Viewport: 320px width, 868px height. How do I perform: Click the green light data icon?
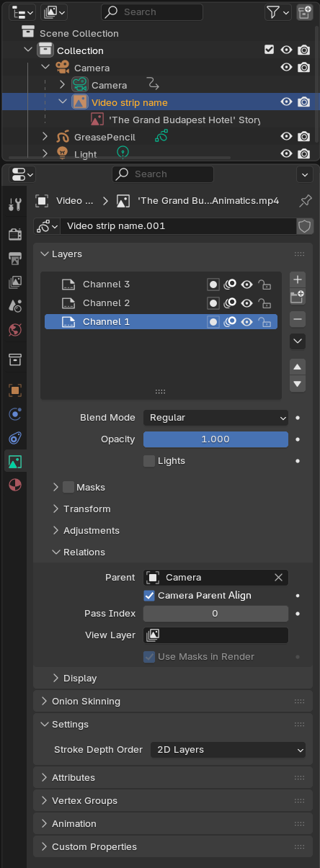(123, 153)
